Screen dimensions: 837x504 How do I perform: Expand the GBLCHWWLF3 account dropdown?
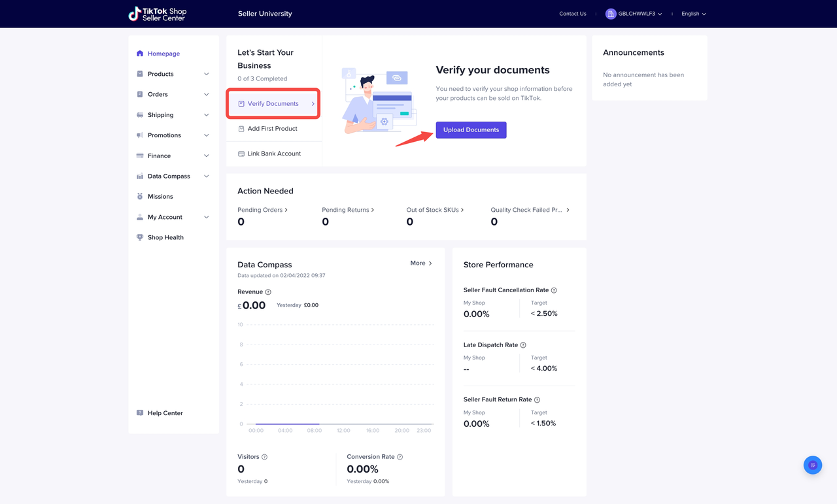click(633, 12)
